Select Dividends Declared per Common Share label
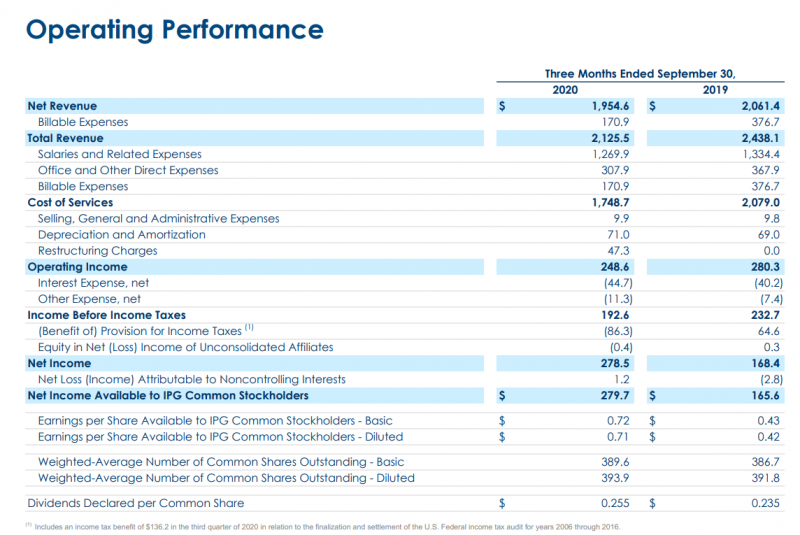 pyautogui.click(x=135, y=503)
